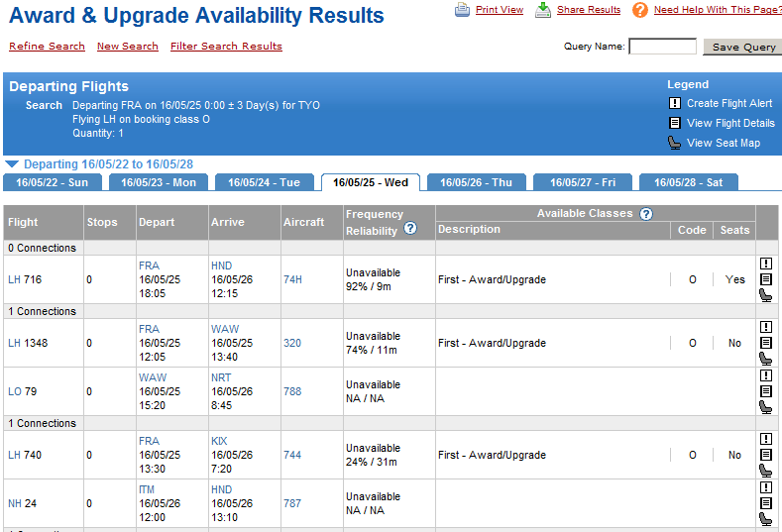Open flight details icon for LH 716
Viewport: 782px width, 532px height.
(766, 279)
